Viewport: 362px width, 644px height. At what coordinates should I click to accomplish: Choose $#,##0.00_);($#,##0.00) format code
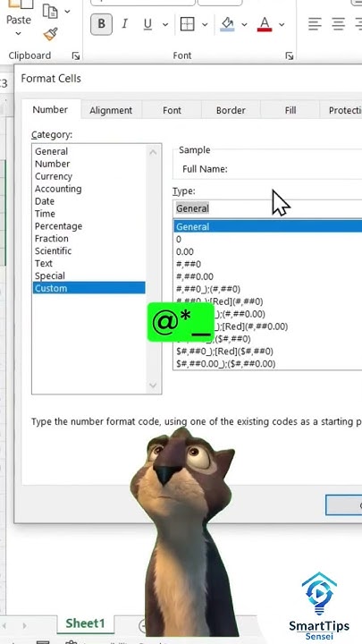click(267, 364)
